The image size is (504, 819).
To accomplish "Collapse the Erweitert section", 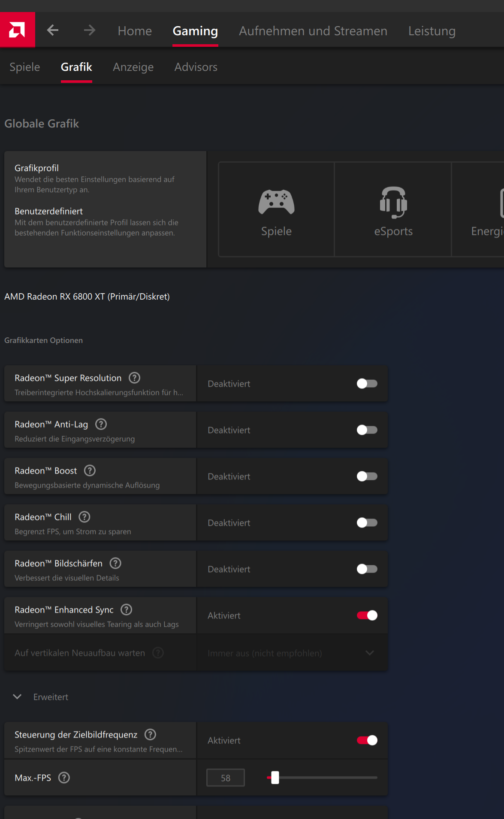I will point(18,697).
